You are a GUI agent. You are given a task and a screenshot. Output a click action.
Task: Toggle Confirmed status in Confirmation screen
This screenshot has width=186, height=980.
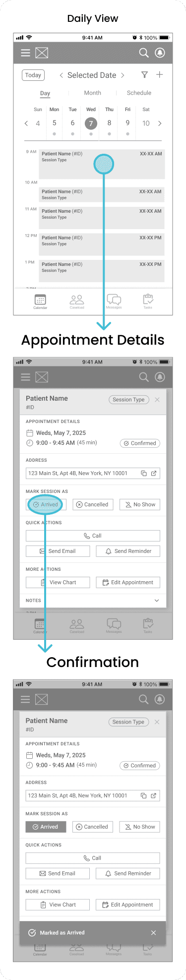pyautogui.click(x=140, y=766)
